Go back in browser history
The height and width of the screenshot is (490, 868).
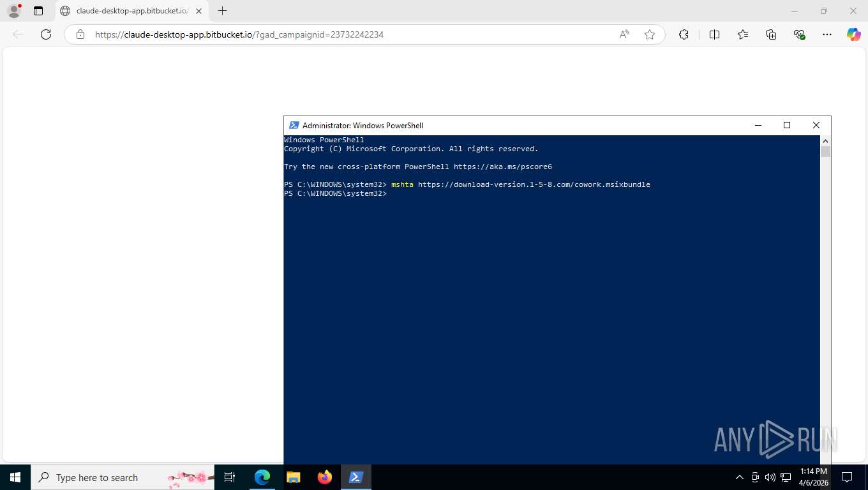(18, 34)
